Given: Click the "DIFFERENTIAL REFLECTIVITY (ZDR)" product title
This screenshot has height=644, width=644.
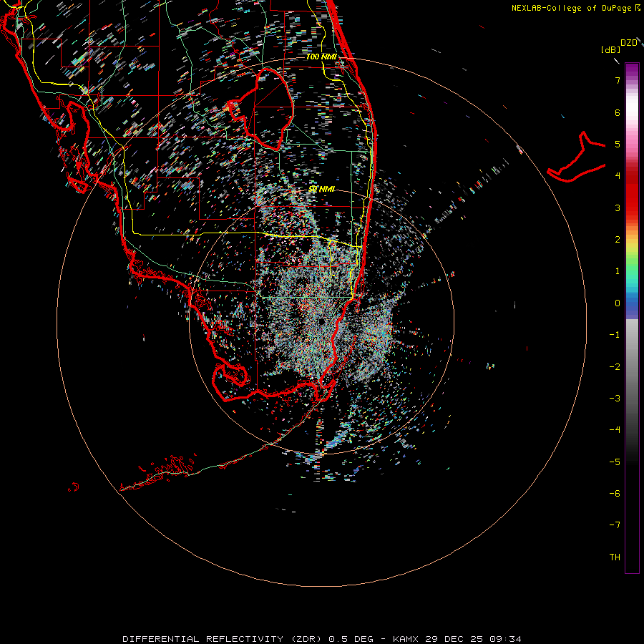Looking at the screenshot, I should tap(223, 639).
